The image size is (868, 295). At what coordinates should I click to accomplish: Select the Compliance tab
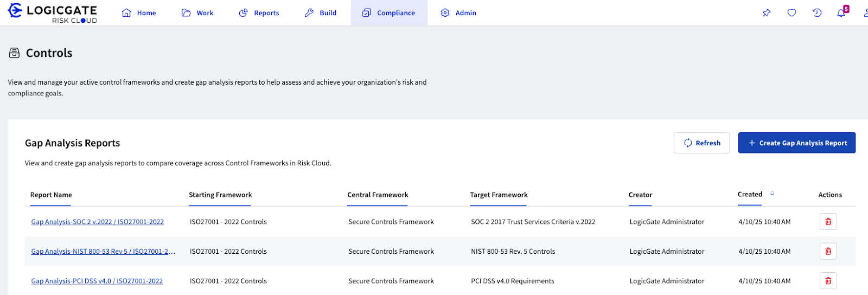pos(389,13)
